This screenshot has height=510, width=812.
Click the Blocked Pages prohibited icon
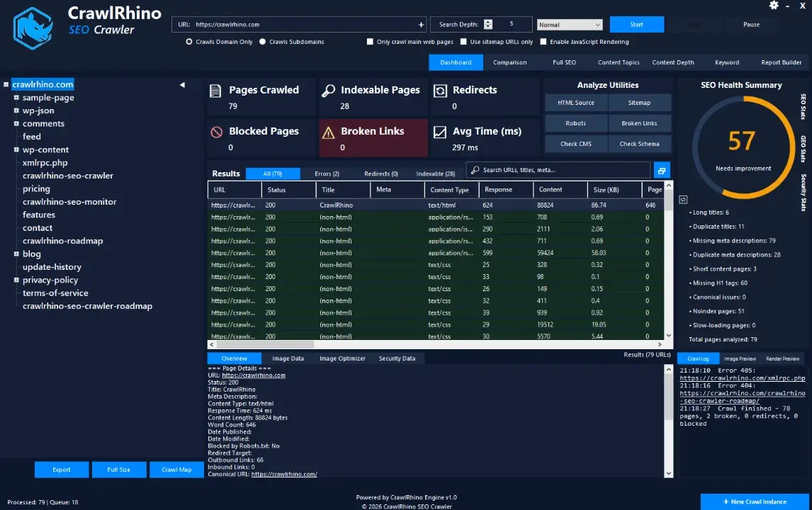point(217,132)
